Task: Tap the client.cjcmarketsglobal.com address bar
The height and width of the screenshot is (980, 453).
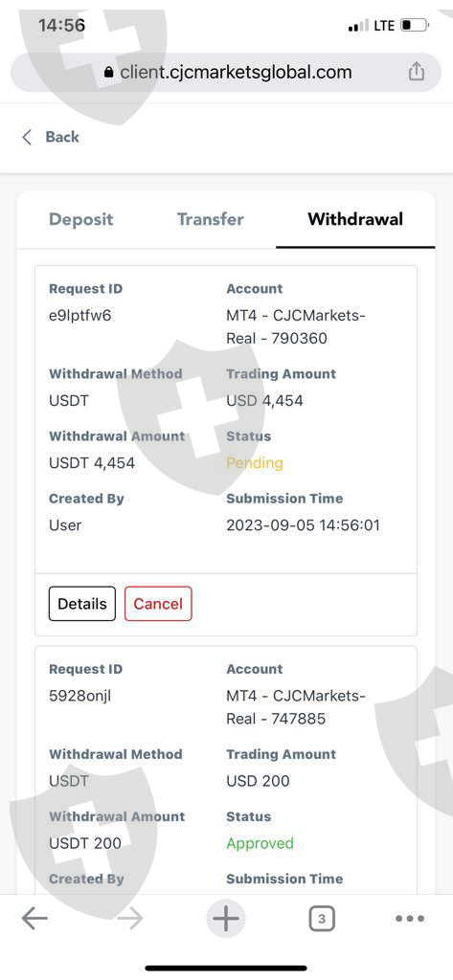Action: [x=226, y=73]
